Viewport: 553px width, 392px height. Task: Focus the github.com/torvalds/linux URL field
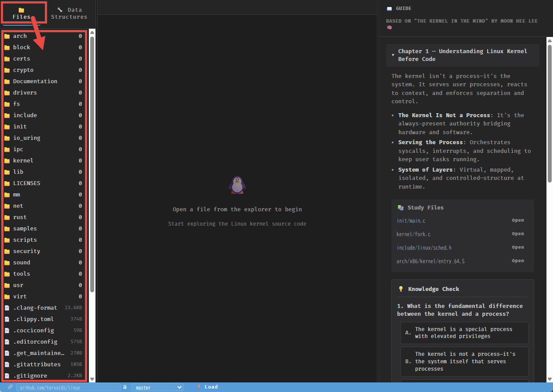tap(68, 387)
